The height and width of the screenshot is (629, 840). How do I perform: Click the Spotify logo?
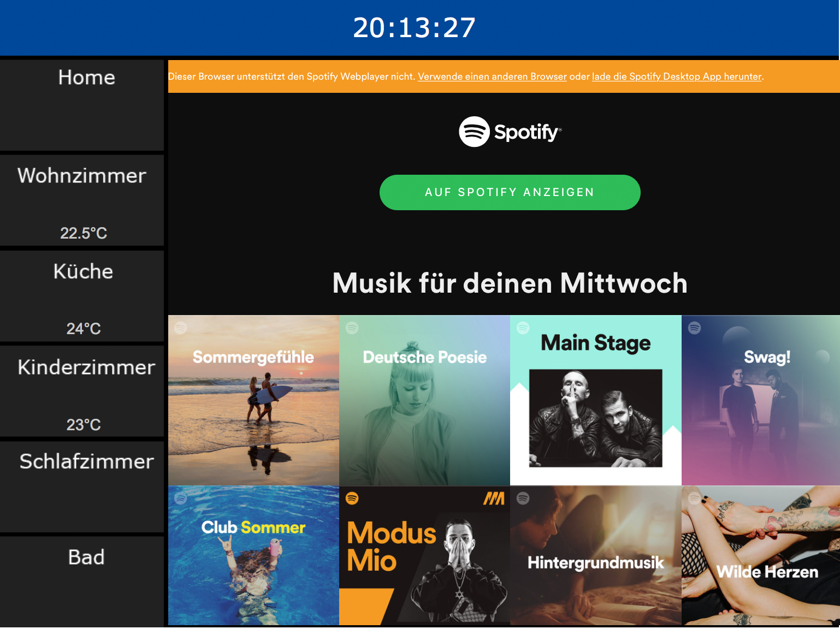tap(510, 132)
